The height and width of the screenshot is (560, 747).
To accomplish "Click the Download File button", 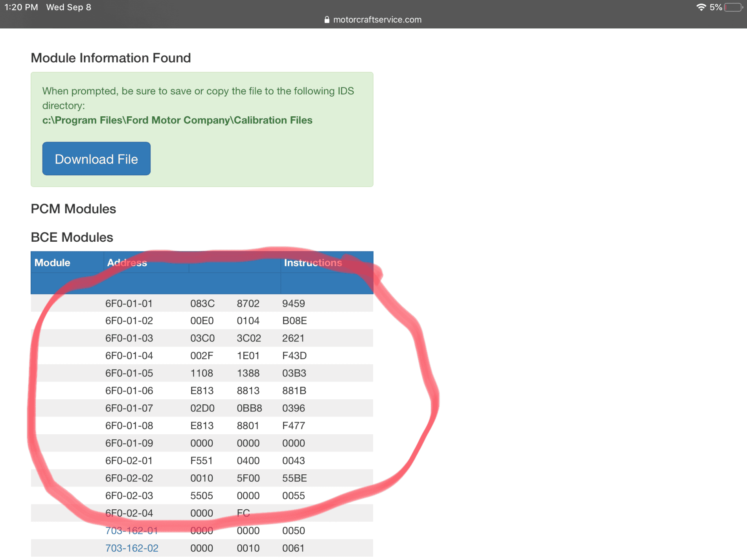I will 96,159.
